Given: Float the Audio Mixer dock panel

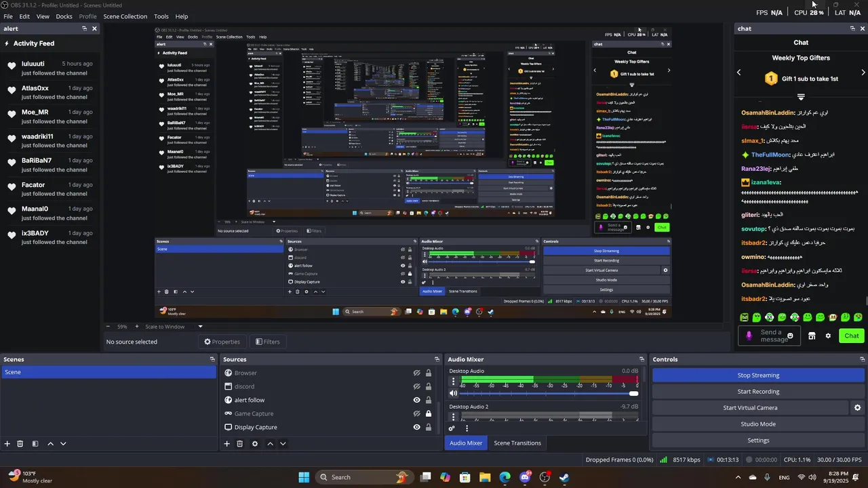Looking at the screenshot, I should [642, 359].
